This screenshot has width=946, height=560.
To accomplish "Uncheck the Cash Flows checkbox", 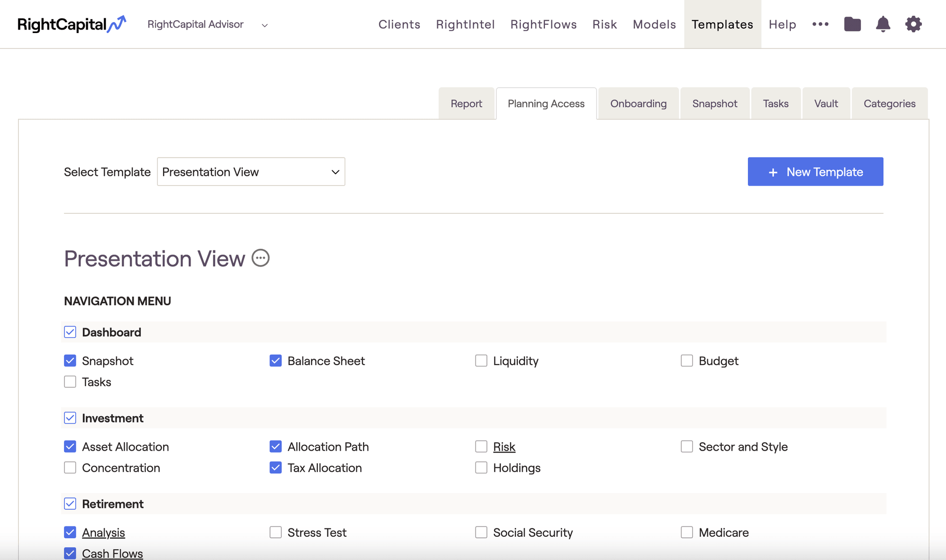I will 70,554.
